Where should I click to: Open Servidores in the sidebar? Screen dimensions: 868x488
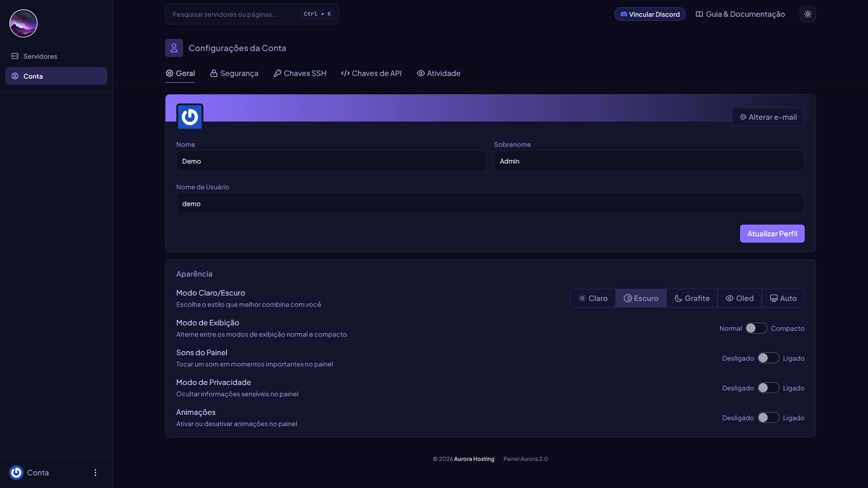pyautogui.click(x=56, y=56)
